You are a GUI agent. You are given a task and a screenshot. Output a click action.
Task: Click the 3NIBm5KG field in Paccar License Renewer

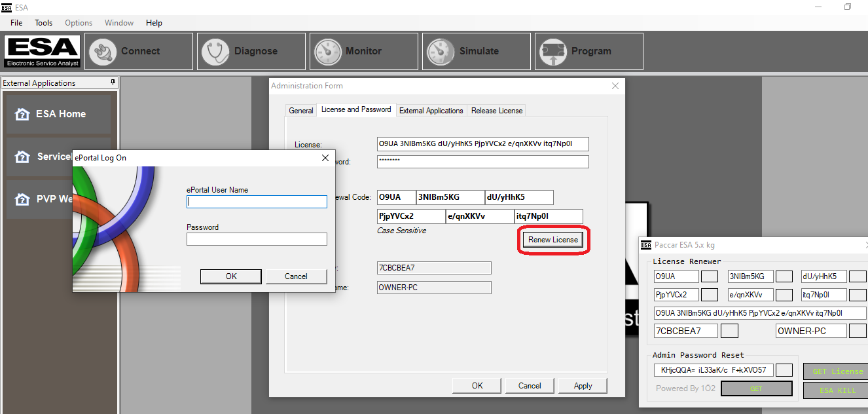tap(750, 276)
